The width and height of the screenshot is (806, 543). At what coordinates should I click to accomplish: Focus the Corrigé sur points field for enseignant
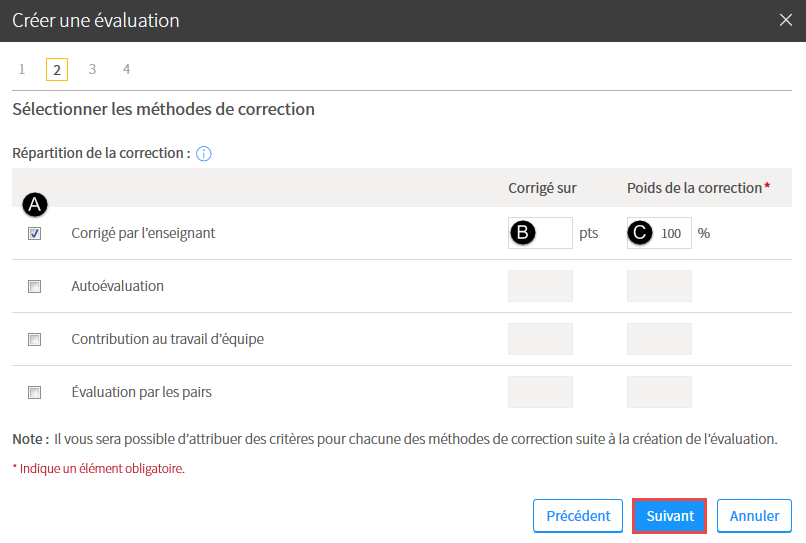(x=540, y=233)
